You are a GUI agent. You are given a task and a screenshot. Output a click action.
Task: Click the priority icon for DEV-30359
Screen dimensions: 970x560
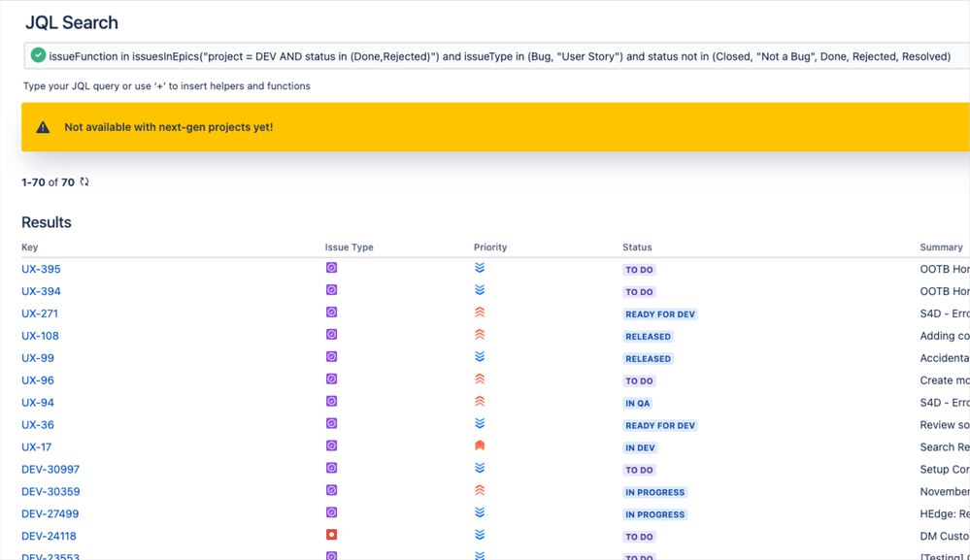(480, 490)
